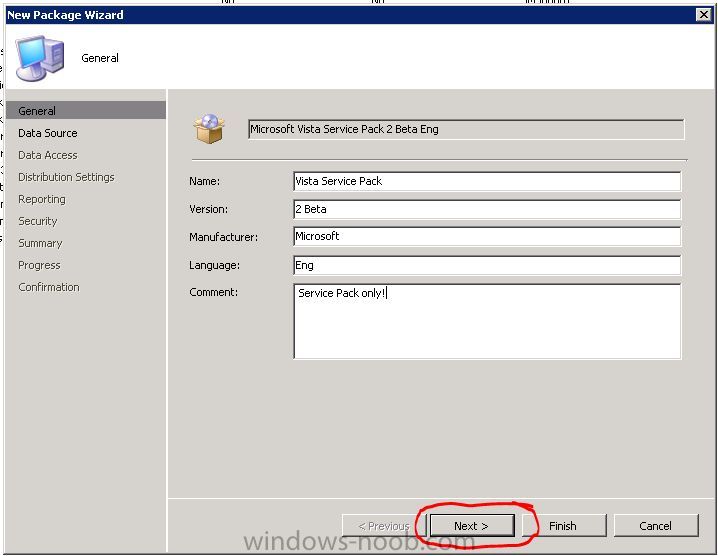The height and width of the screenshot is (556, 718).
Task: Click the Comment: label
Action: tap(213, 292)
